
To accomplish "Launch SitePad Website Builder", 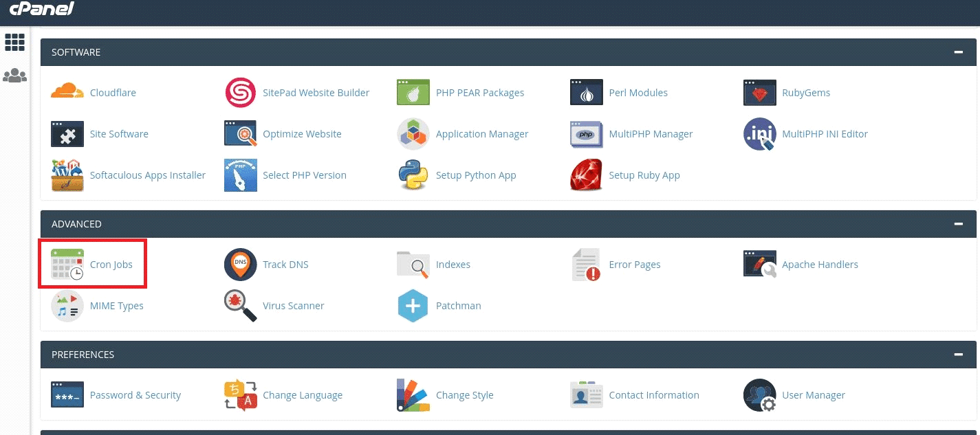I will [316, 92].
